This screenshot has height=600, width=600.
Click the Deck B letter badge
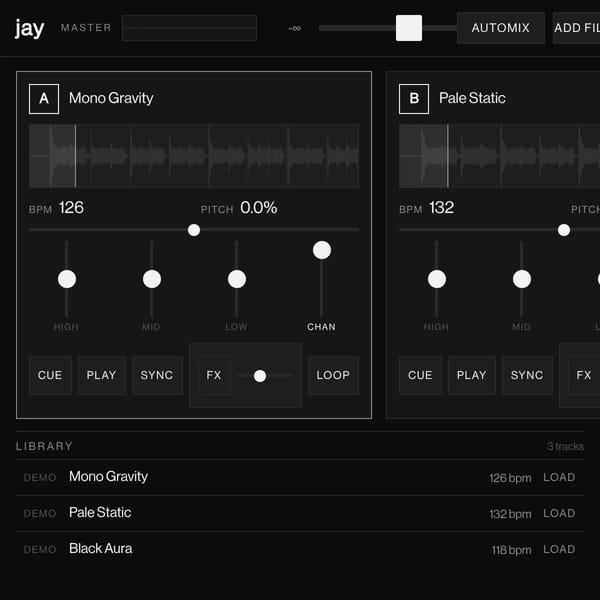pos(414,99)
